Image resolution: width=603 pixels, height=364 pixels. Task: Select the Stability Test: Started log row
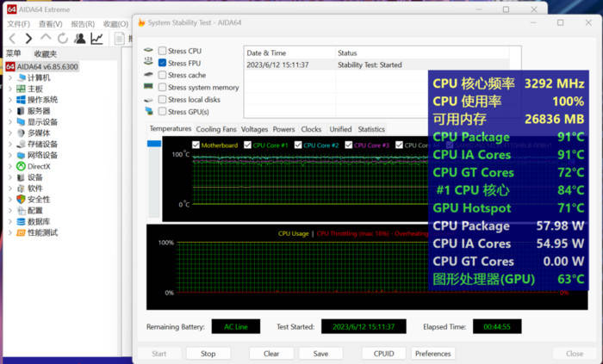(377, 65)
